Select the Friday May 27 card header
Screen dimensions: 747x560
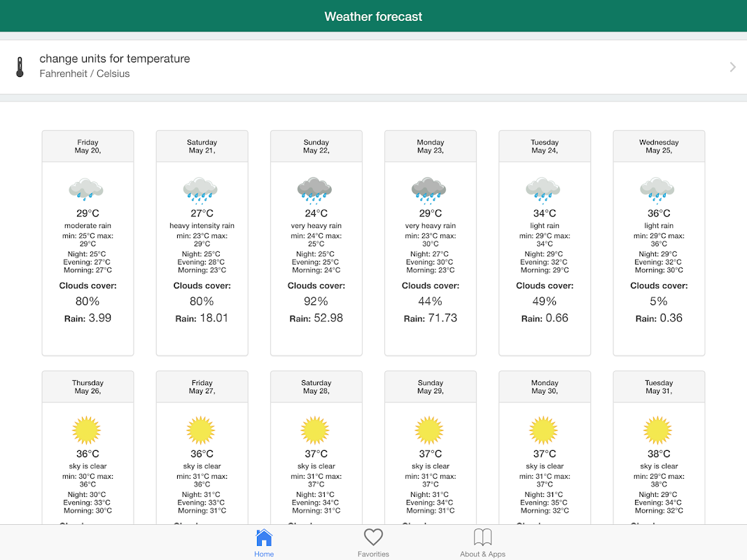tap(202, 386)
